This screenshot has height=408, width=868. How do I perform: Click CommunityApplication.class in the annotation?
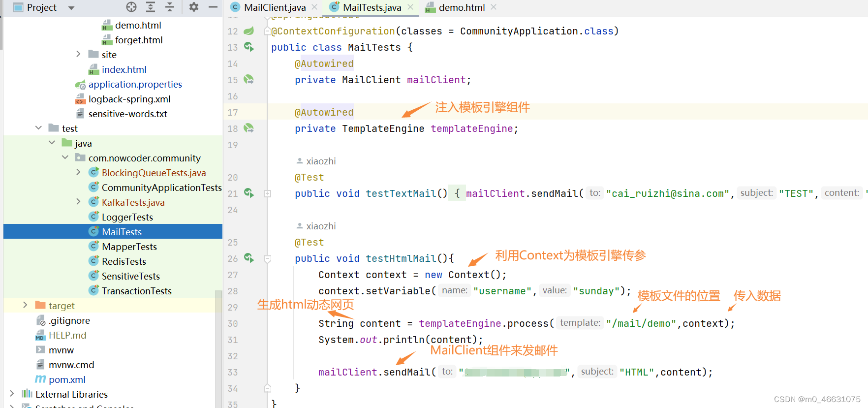(x=536, y=31)
